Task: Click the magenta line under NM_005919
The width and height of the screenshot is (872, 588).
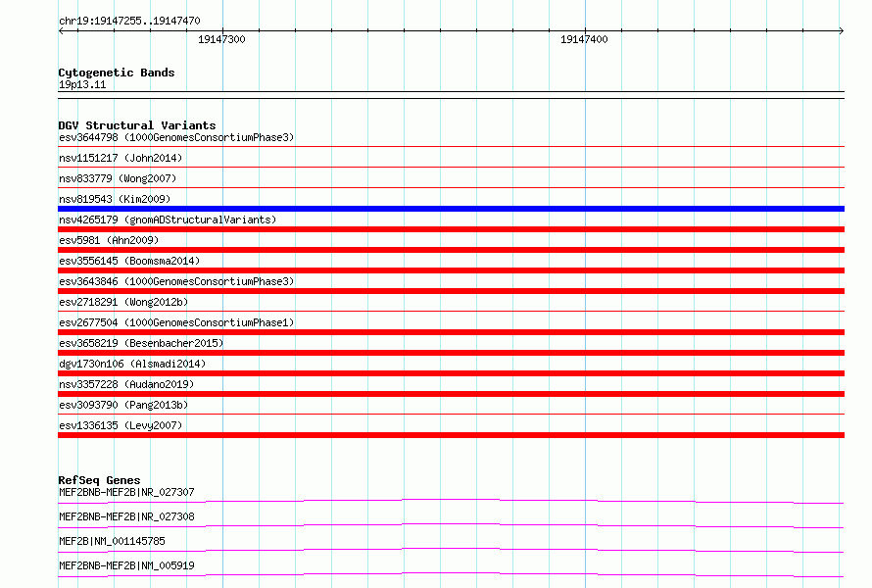Action: (451, 574)
